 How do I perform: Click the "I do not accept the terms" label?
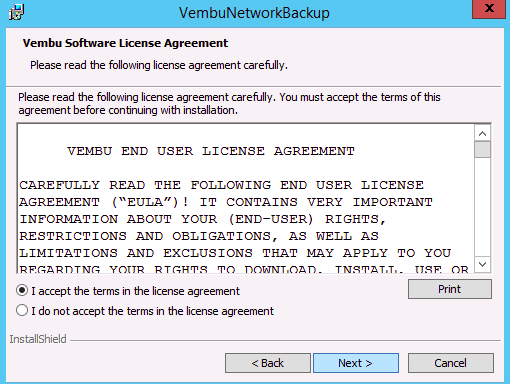(x=152, y=311)
